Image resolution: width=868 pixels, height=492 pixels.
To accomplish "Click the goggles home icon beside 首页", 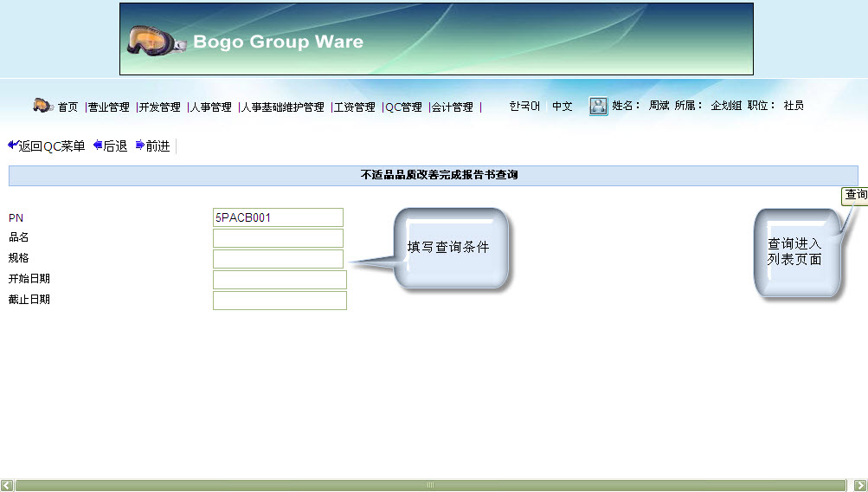I will tap(43, 106).
